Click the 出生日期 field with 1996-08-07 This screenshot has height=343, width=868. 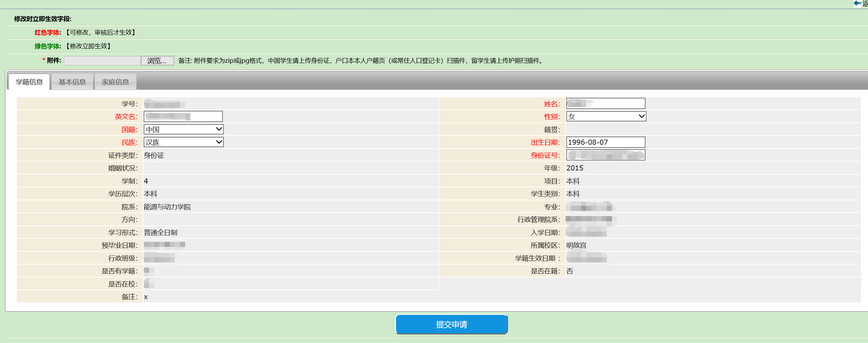pyautogui.click(x=605, y=142)
